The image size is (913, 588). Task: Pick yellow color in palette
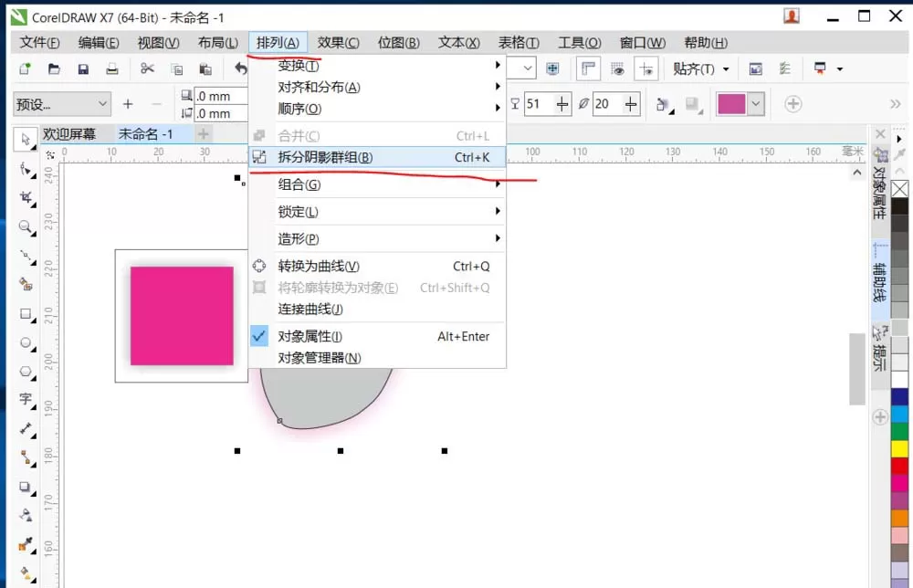899,449
